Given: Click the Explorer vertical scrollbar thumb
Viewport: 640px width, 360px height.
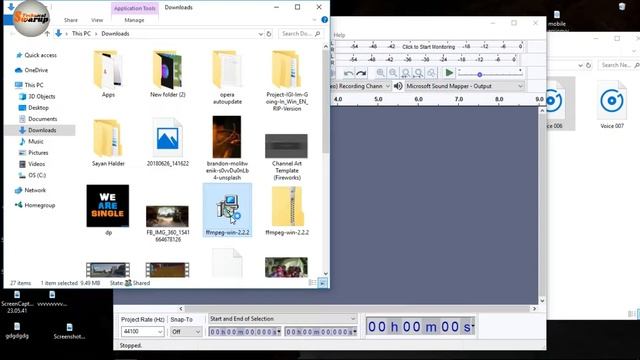Looking at the screenshot, I should (325, 102).
